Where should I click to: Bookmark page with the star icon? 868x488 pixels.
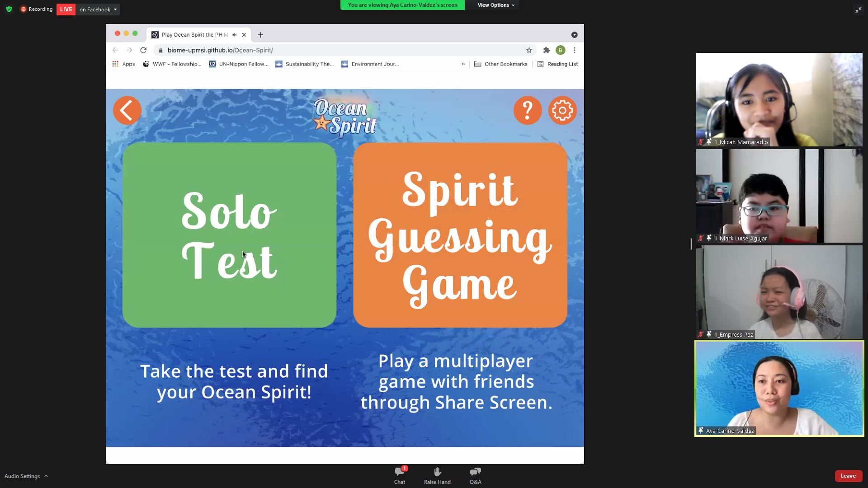click(x=529, y=50)
